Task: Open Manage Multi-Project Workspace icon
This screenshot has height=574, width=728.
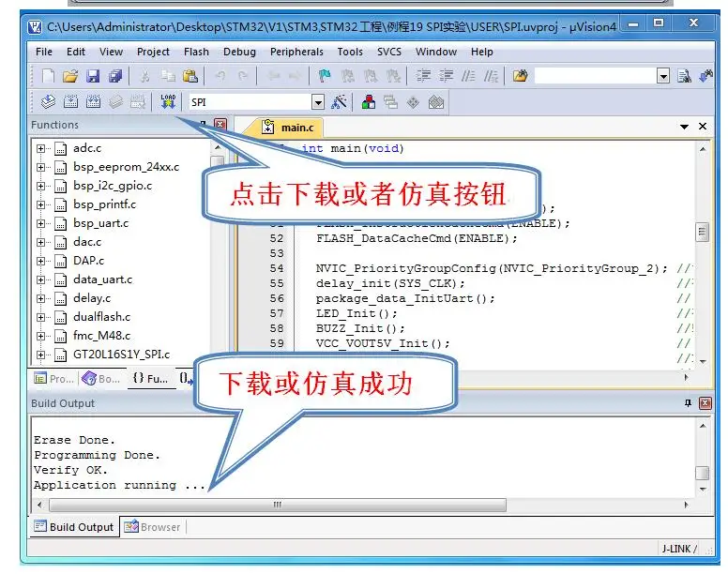Action: (390, 101)
